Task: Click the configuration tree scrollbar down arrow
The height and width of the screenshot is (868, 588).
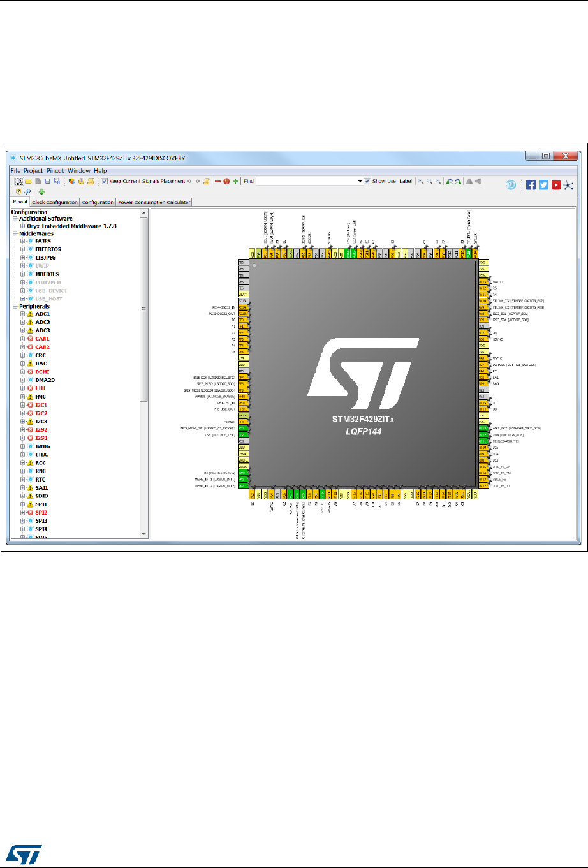Action: point(144,534)
